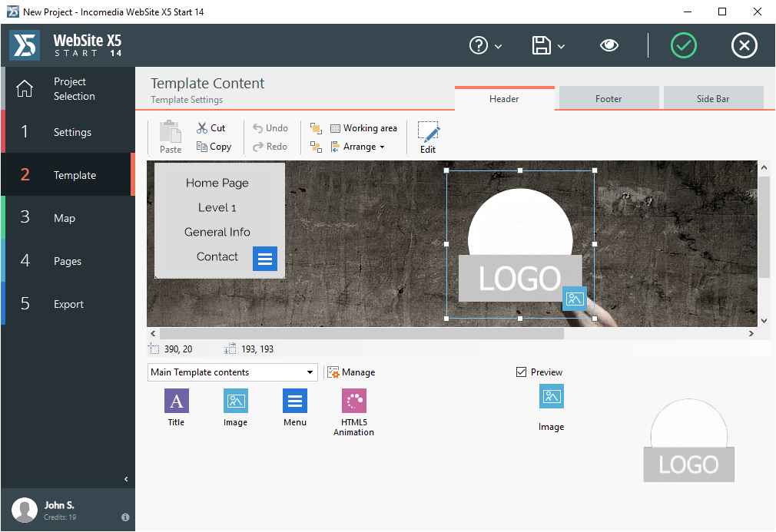Click the green checkmark confirm icon
Viewport: 776px width, 532px height.
click(683, 46)
